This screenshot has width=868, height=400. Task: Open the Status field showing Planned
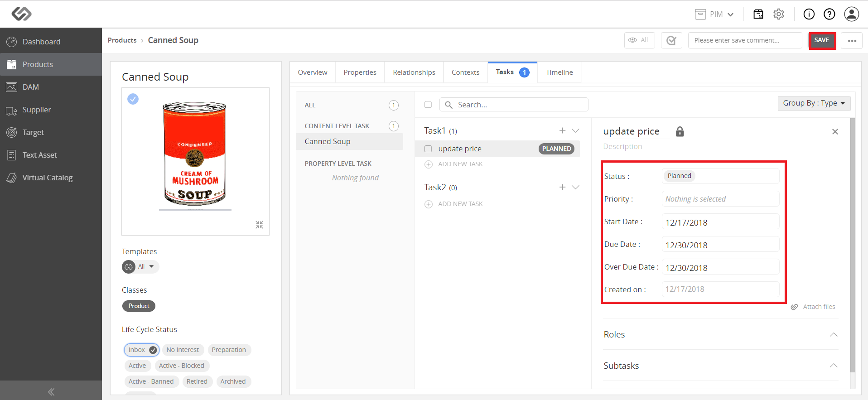[x=721, y=176]
